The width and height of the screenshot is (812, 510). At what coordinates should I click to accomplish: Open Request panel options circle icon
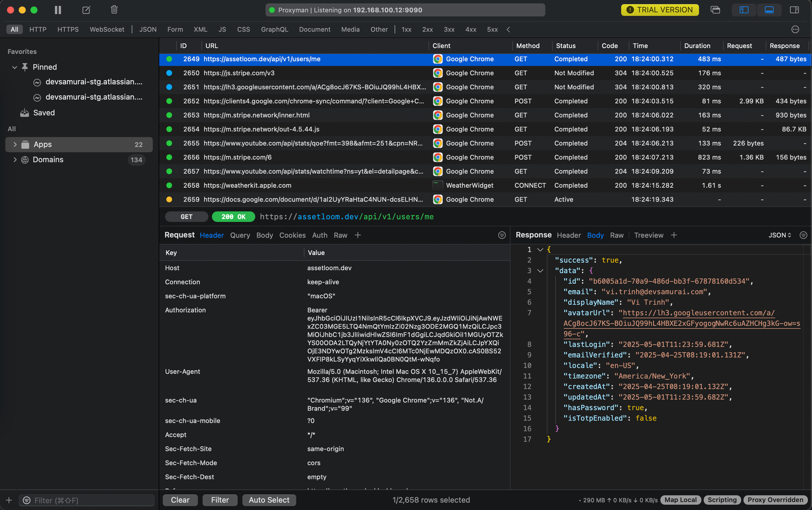tap(502, 235)
